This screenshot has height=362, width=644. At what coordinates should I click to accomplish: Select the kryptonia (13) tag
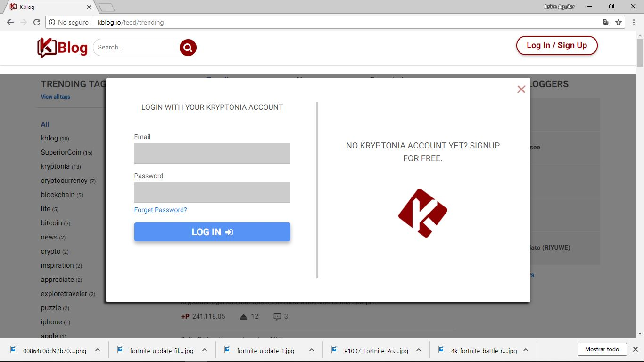[x=61, y=167]
